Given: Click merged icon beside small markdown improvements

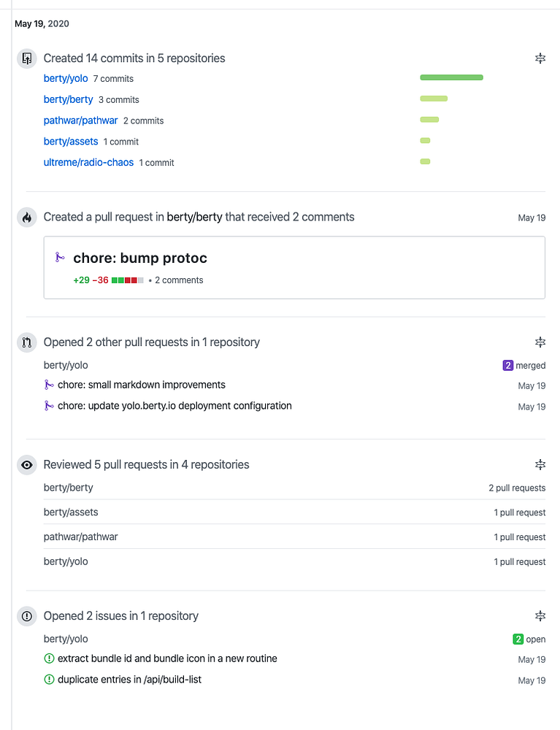Looking at the screenshot, I should pos(49,385).
